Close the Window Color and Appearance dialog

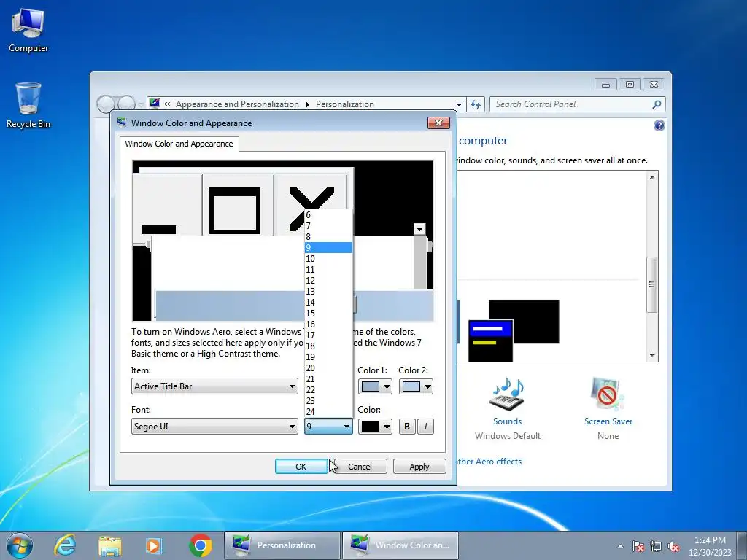(x=438, y=122)
